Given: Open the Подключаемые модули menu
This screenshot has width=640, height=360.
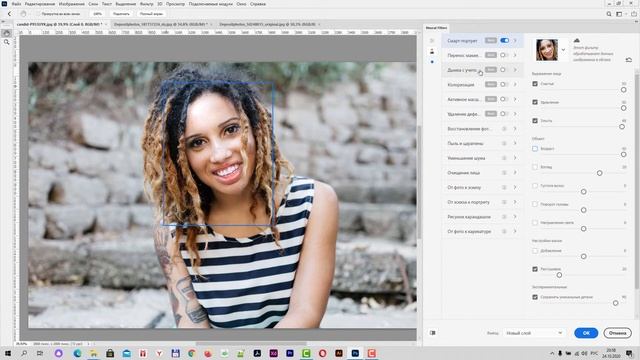Looking at the screenshot, I should coord(210,4).
